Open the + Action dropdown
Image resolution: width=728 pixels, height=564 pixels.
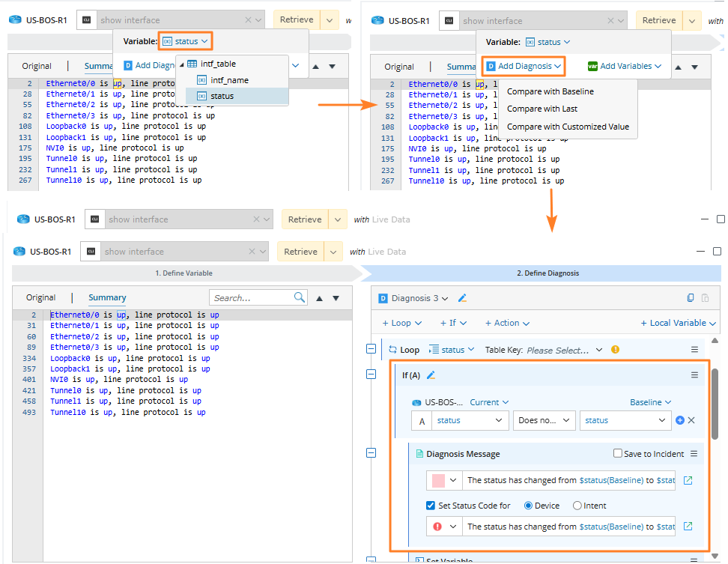[507, 323]
